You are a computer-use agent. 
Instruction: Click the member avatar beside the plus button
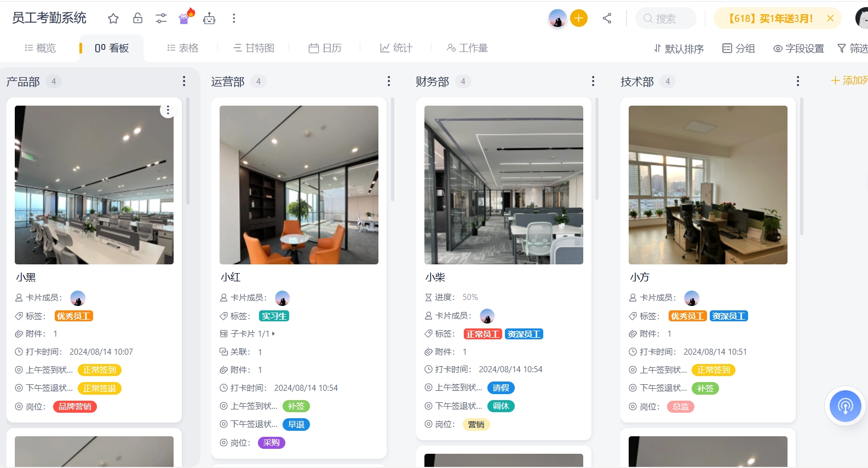point(557,19)
